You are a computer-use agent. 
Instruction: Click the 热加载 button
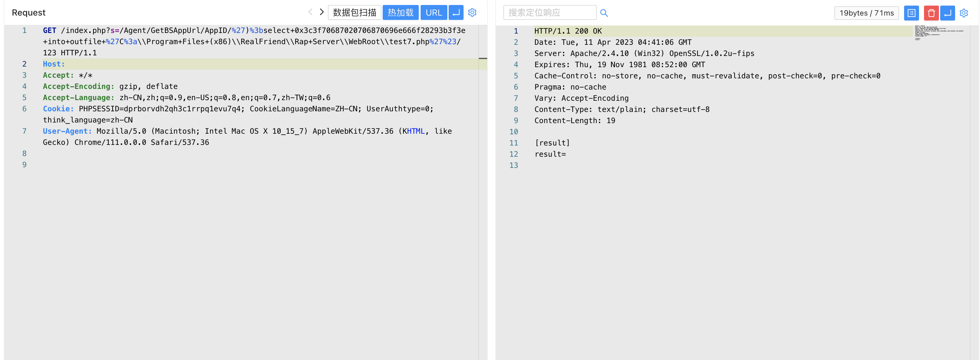click(400, 12)
